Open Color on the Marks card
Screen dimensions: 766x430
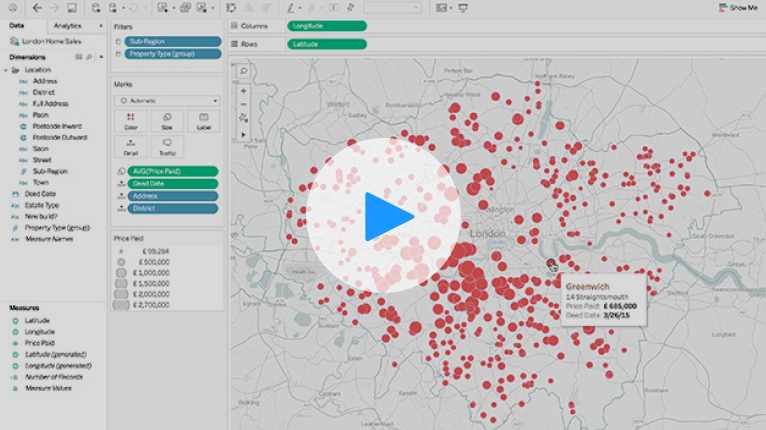tap(131, 121)
